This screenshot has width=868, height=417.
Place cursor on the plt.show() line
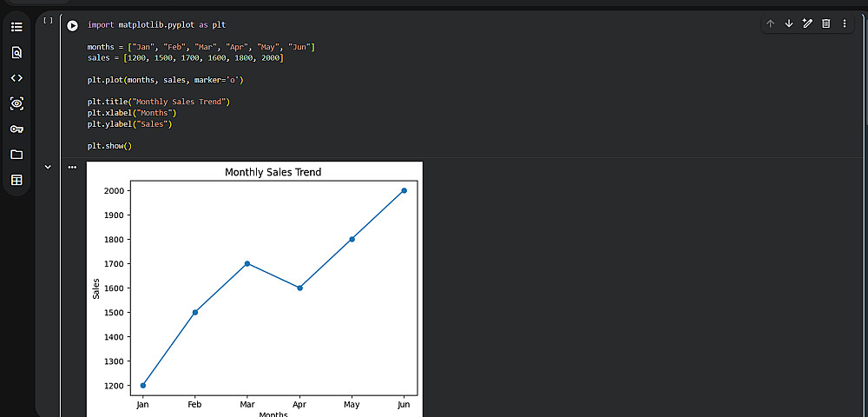[109, 146]
